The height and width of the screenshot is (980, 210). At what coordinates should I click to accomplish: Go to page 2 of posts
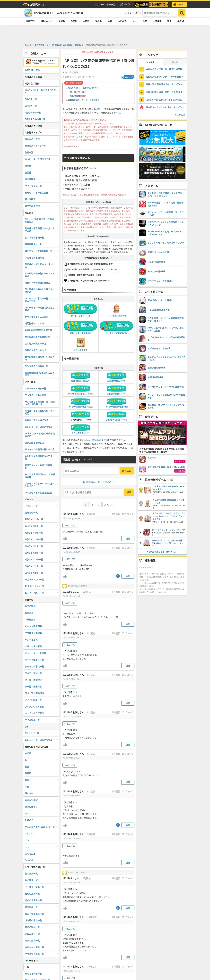[92, 505]
